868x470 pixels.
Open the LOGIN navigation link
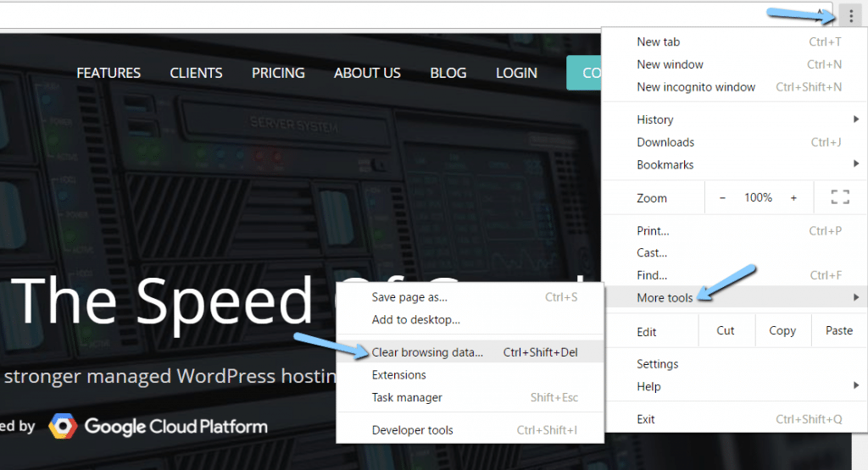point(516,73)
